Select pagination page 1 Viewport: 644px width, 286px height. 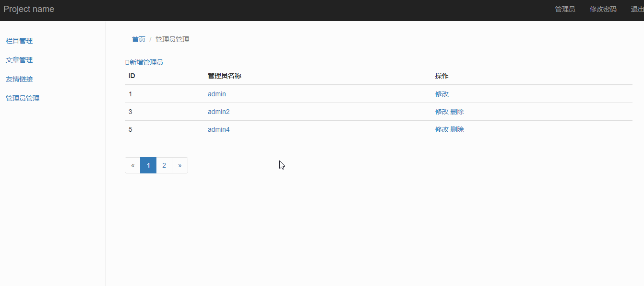pyautogui.click(x=148, y=165)
